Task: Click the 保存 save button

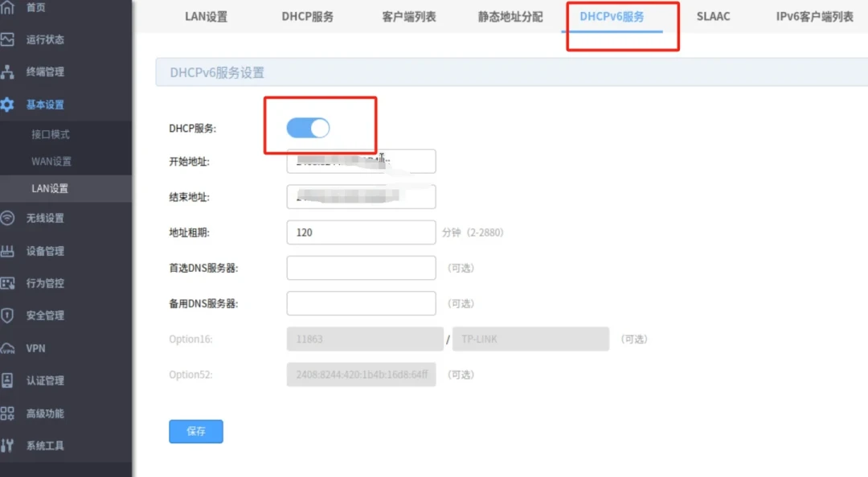Action: click(196, 431)
